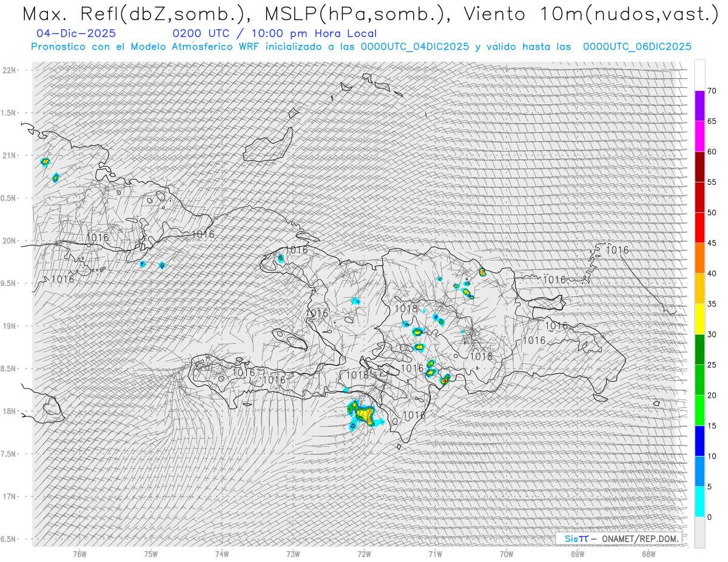This screenshot has width=728, height=562.
Task: Click the latitude label 18N
Action: pyautogui.click(x=10, y=411)
